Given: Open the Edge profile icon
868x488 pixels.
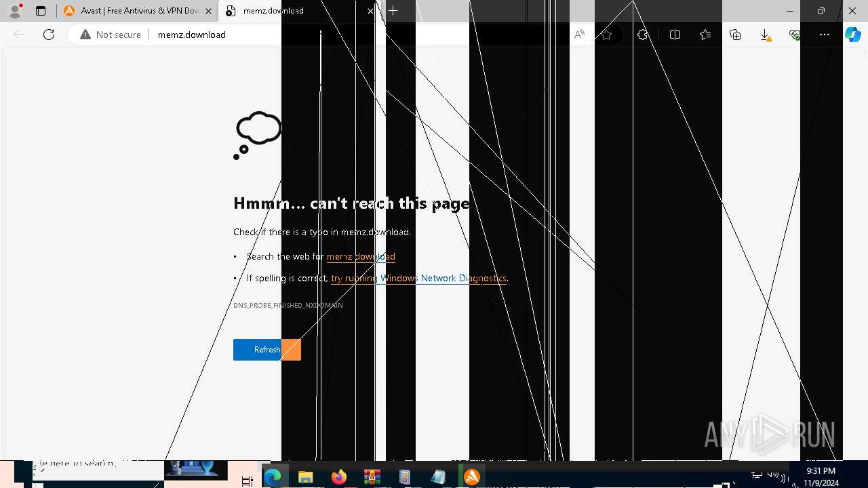Looking at the screenshot, I should coord(14,11).
